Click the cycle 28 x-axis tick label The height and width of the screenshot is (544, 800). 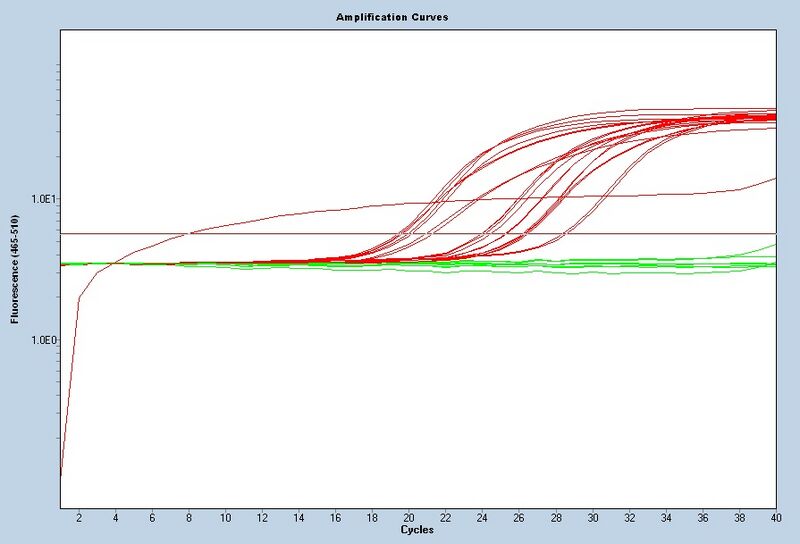(x=556, y=518)
